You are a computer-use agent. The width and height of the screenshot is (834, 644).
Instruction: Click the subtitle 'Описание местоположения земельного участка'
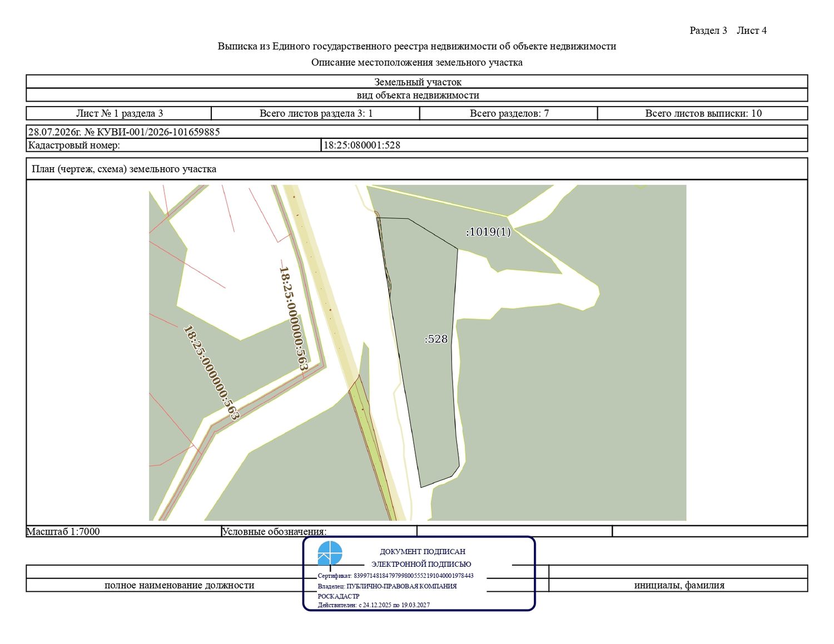coord(416,62)
